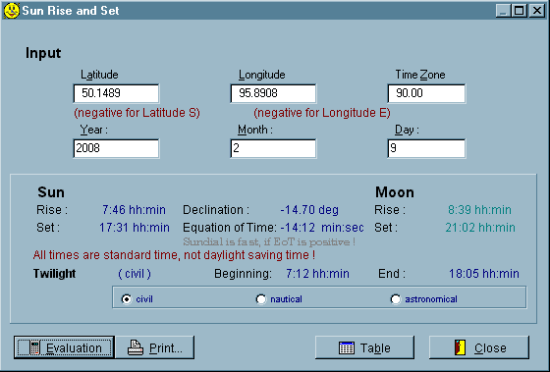Select the astronomical twilight radio button
This screenshot has width=550, height=372.
pyautogui.click(x=395, y=299)
